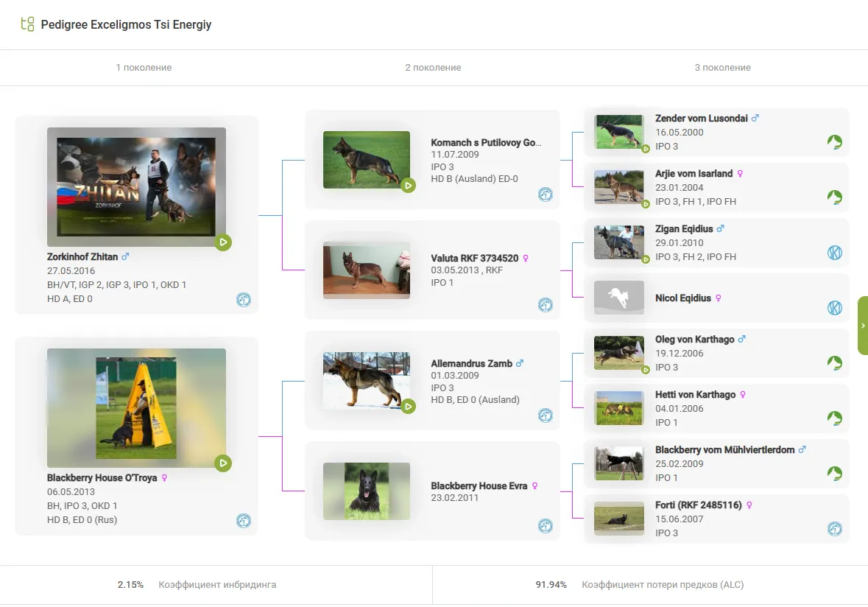This screenshot has width=868, height=607.
Task: Click Arjie vom Isarland photo thumbnail
Action: click(618, 187)
